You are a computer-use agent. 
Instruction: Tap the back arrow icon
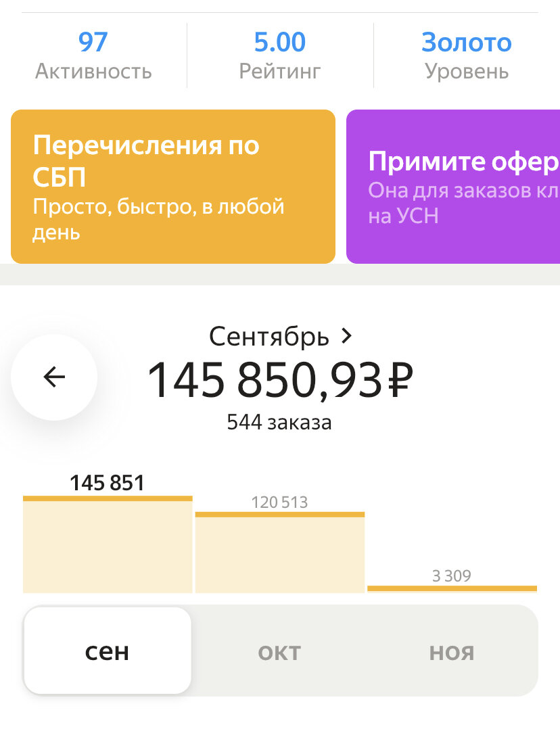click(53, 377)
